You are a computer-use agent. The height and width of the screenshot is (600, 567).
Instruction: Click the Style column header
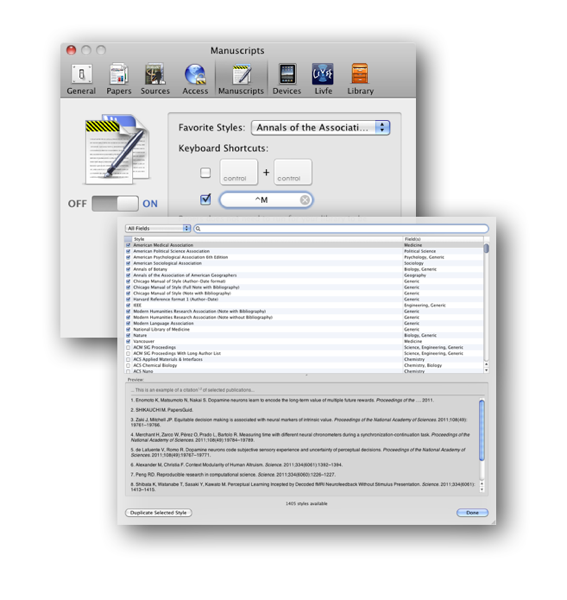pos(267,239)
